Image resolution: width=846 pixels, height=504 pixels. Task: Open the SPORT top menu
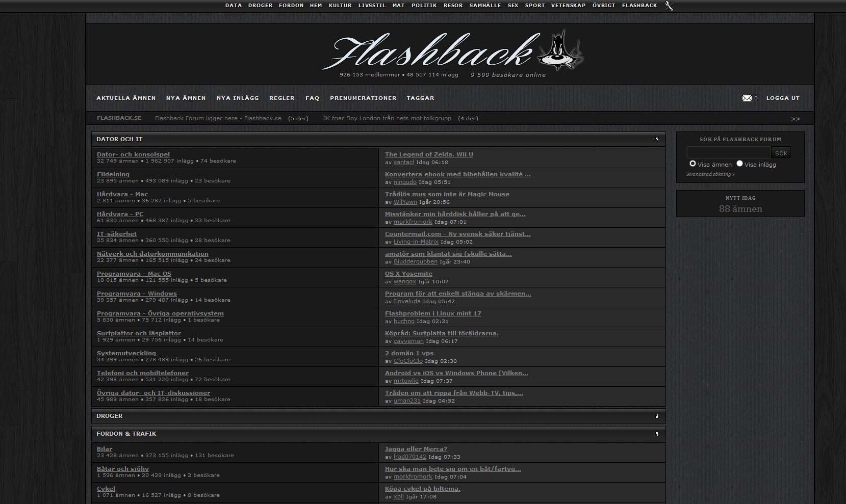point(535,6)
